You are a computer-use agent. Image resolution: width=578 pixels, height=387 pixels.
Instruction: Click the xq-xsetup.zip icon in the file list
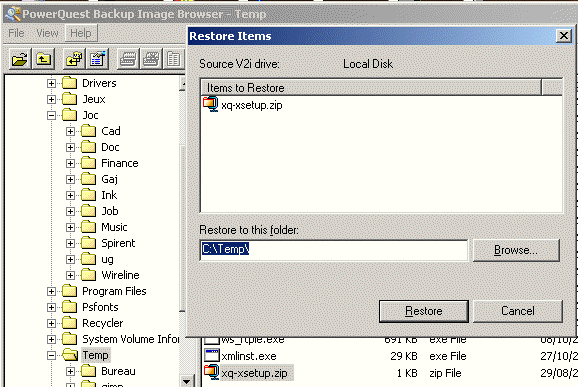[212, 372]
